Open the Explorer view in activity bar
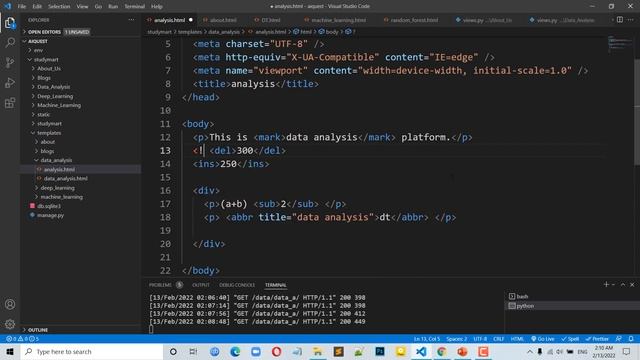The width and height of the screenshot is (640, 360). (10, 22)
